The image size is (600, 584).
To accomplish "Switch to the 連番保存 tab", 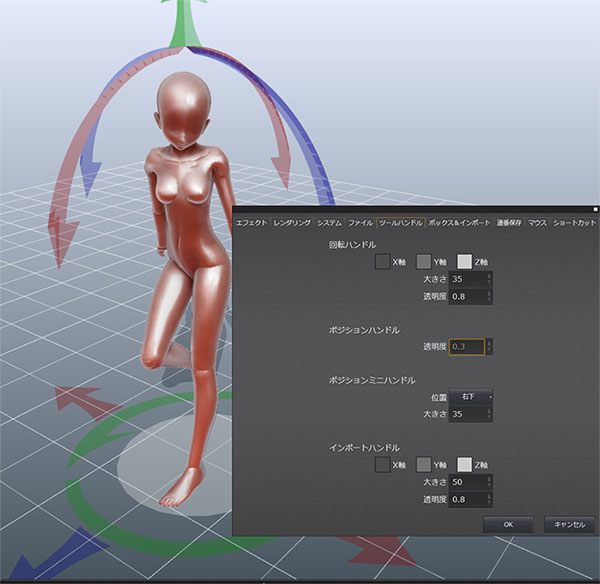I will coord(509,223).
